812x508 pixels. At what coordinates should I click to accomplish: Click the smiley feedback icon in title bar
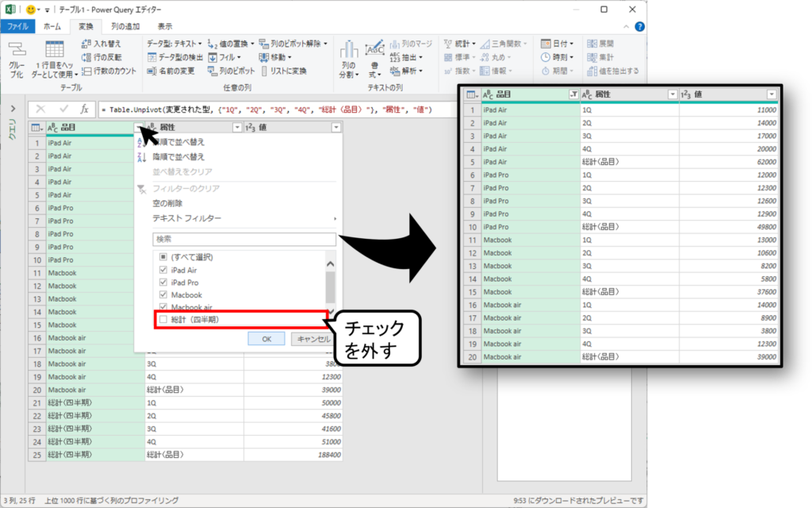31,10
